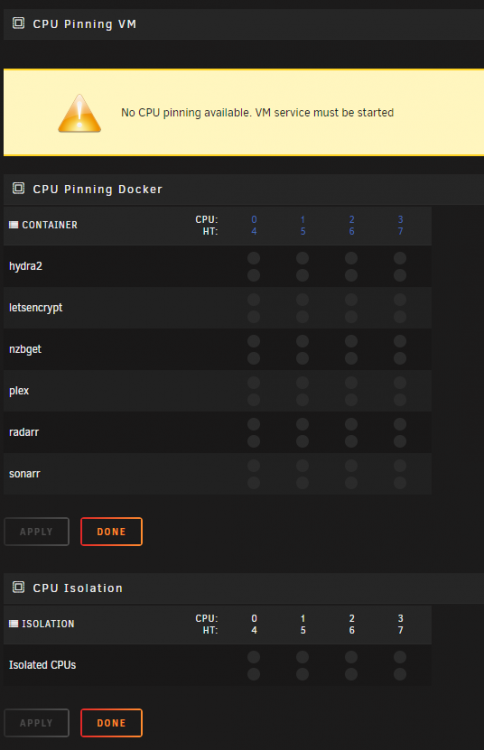Pin plex to HT thread 5
The image size is (484, 750).
coord(303,400)
